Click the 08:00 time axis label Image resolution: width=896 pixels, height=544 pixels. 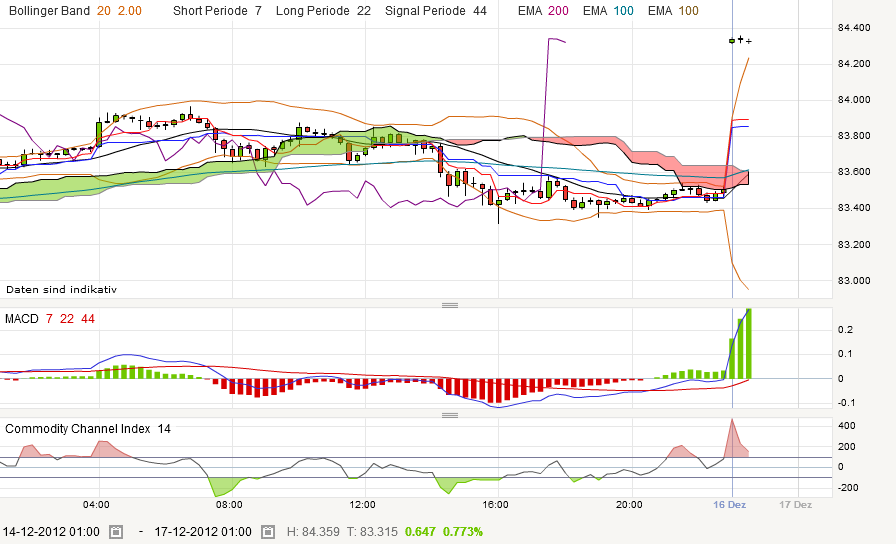(x=229, y=505)
